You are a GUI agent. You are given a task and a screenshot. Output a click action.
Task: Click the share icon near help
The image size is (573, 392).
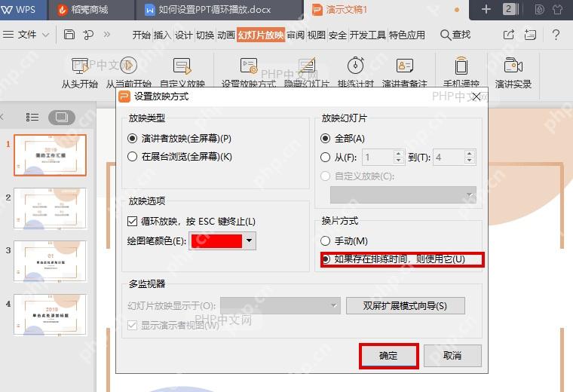509,35
